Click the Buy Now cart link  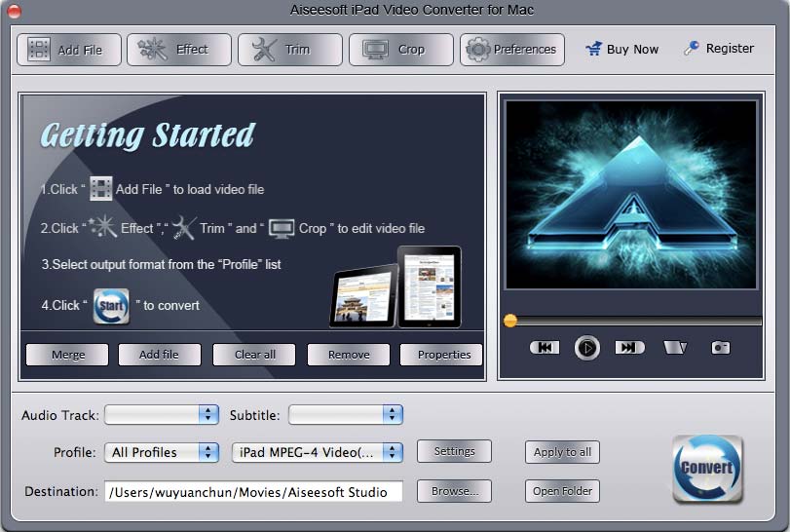tap(622, 50)
